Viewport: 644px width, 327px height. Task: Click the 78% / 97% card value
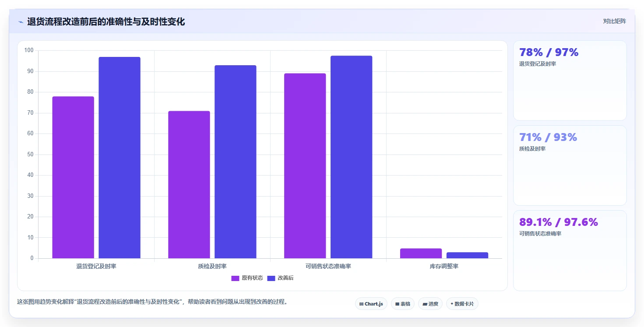pos(549,52)
